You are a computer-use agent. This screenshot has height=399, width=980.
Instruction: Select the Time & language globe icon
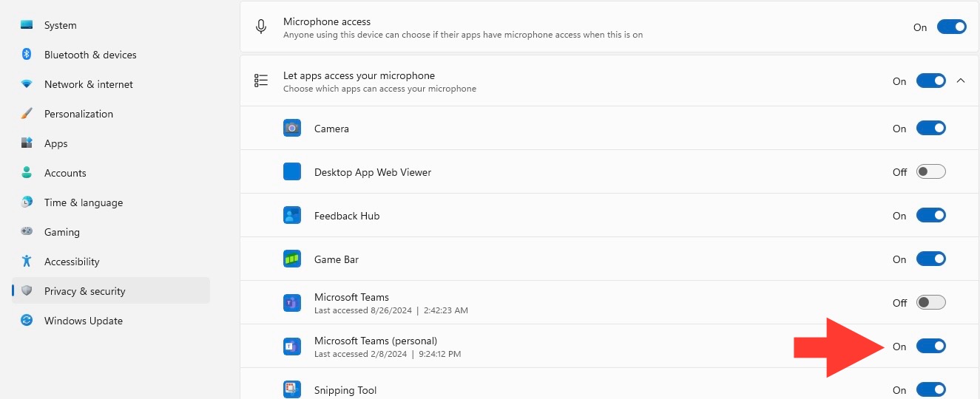click(x=27, y=202)
